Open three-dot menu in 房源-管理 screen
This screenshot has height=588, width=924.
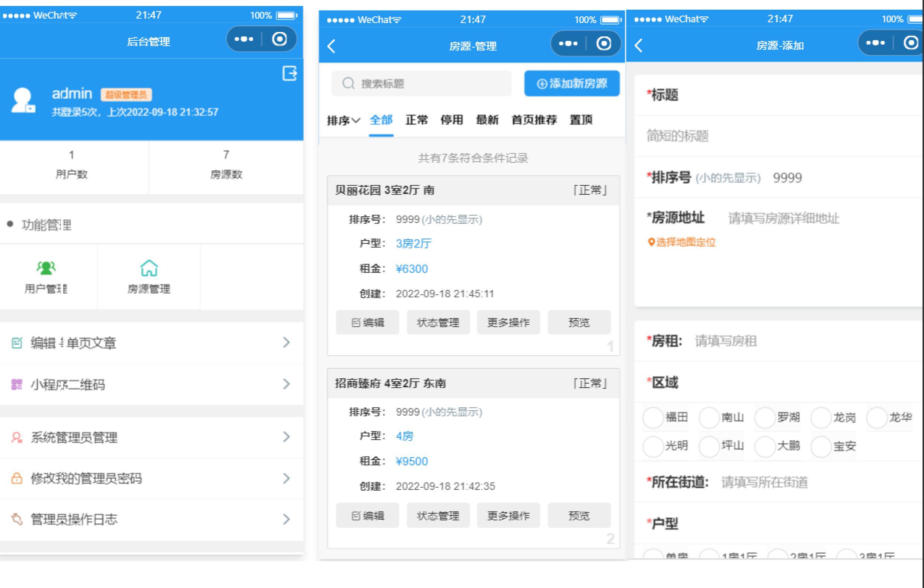(x=568, y=43)
